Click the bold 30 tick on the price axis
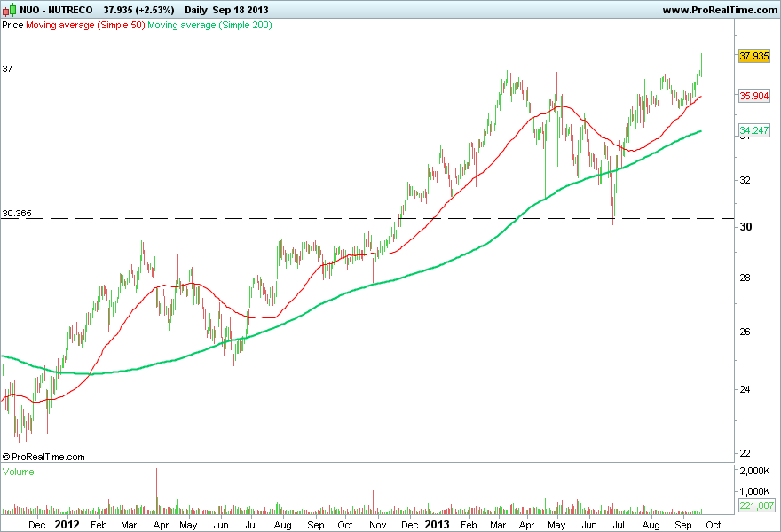Viewport: 781px width, 532px height. pos(745,226)
